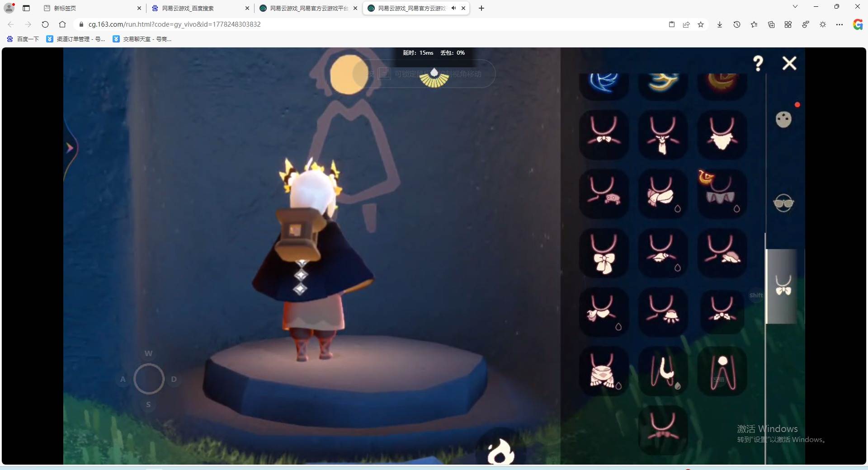Select the large white ribbon bow necklace
Screen dimensions: 868x470
(604, 253)
